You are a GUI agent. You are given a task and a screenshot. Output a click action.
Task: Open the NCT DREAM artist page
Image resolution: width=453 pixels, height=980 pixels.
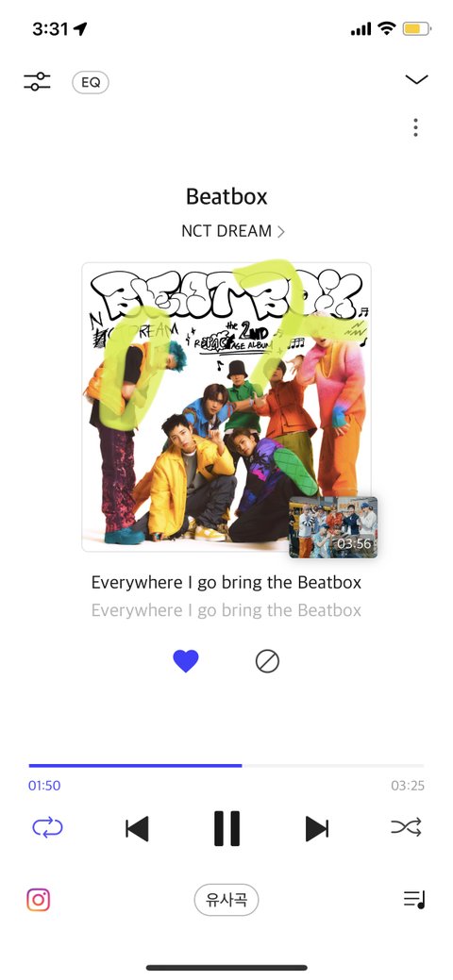[226, 231]
